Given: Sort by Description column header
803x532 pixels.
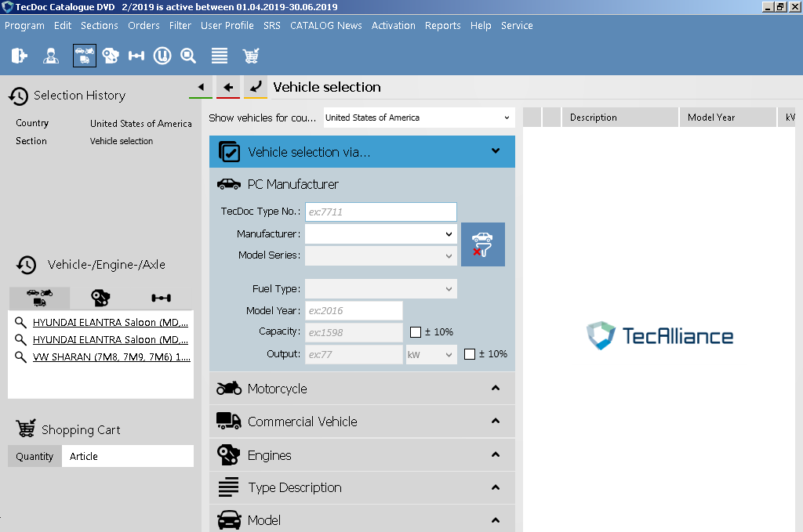Looking at the screenshot, I should (x=620, y=118).
